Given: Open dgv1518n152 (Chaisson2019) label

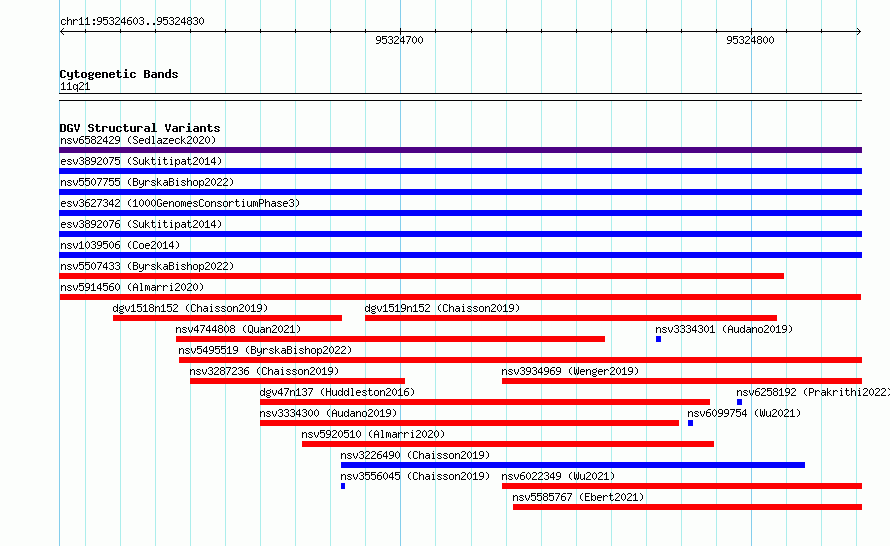Looking at the screenshot, I should (190, 308).
